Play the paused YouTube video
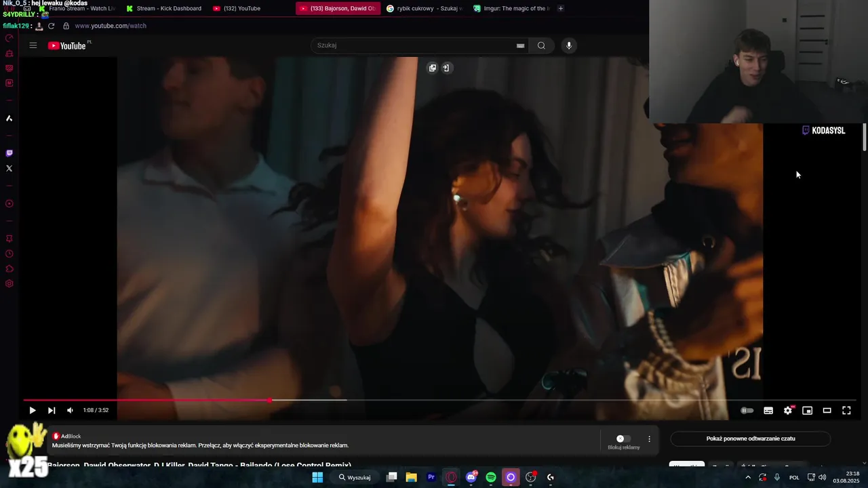 (x=32, y=410)
